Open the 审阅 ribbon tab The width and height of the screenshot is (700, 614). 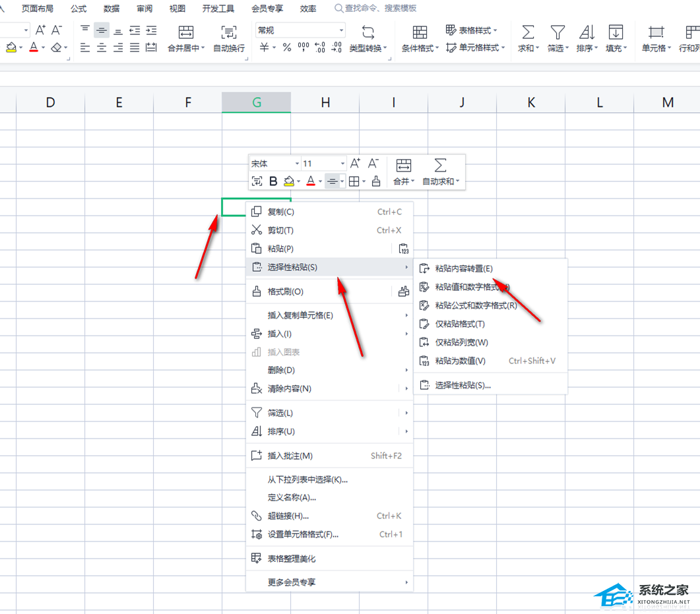click(144, 9)
